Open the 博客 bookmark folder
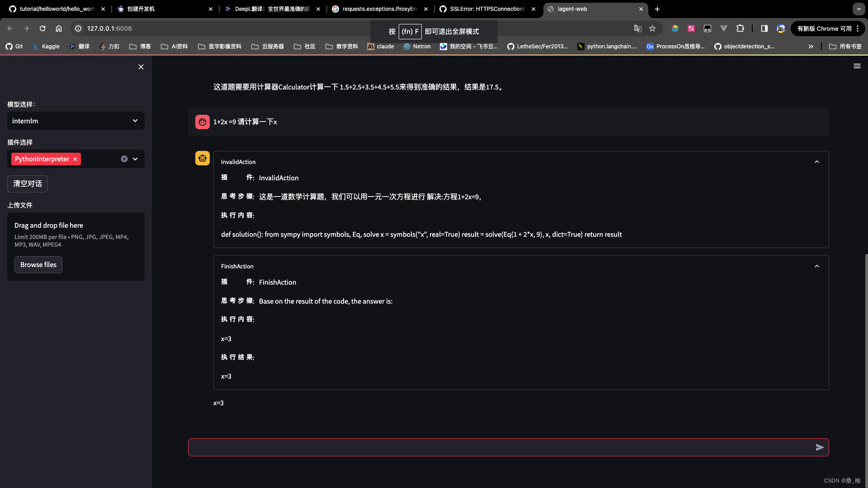Image resolution: width=868 pixels, height=488 pixels. 140,47
